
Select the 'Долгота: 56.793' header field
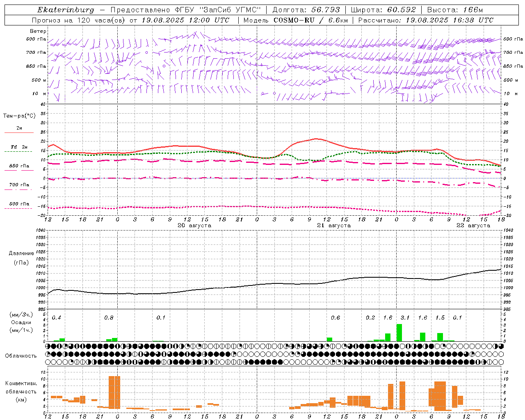[306, 10]
